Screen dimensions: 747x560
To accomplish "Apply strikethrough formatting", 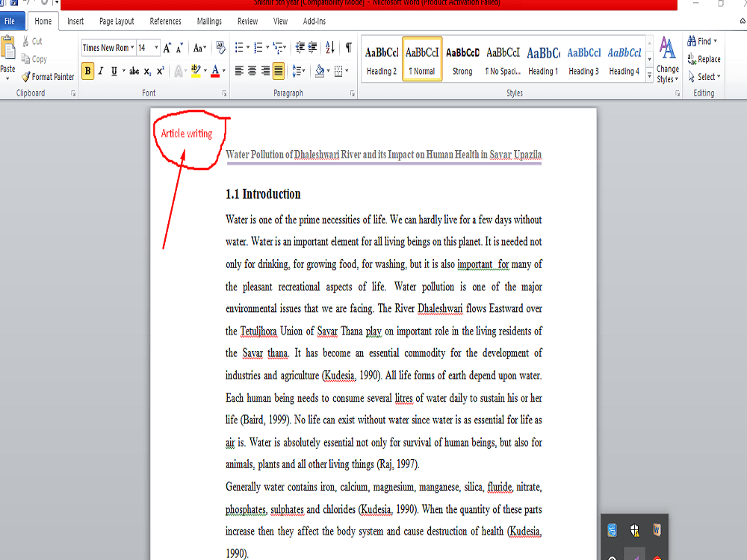I will (x=134, y=71).
